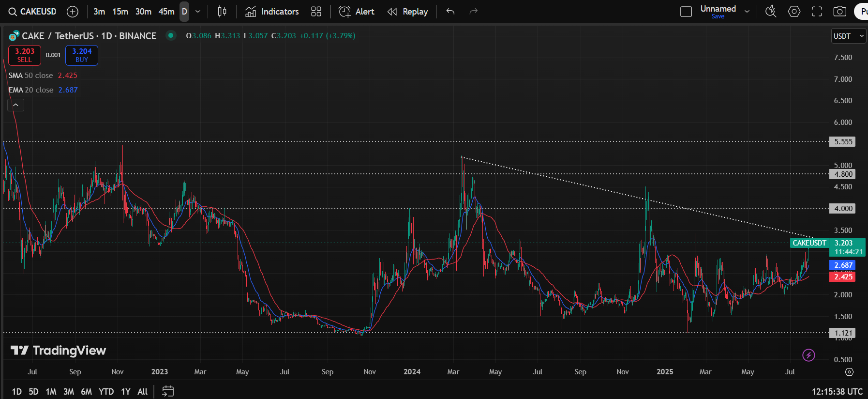Open chart settings hexagon icon
Screen dimensions: 868x399
[794, 12]
